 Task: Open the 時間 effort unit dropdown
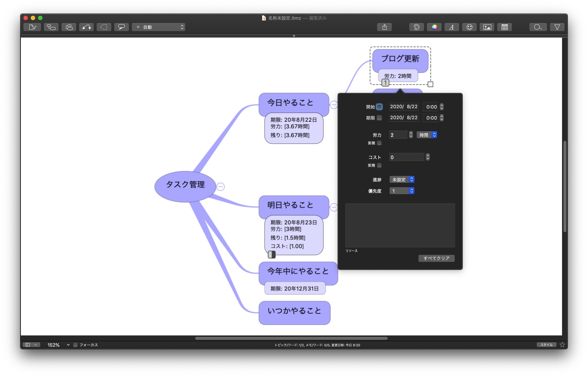tap(427, 135)
